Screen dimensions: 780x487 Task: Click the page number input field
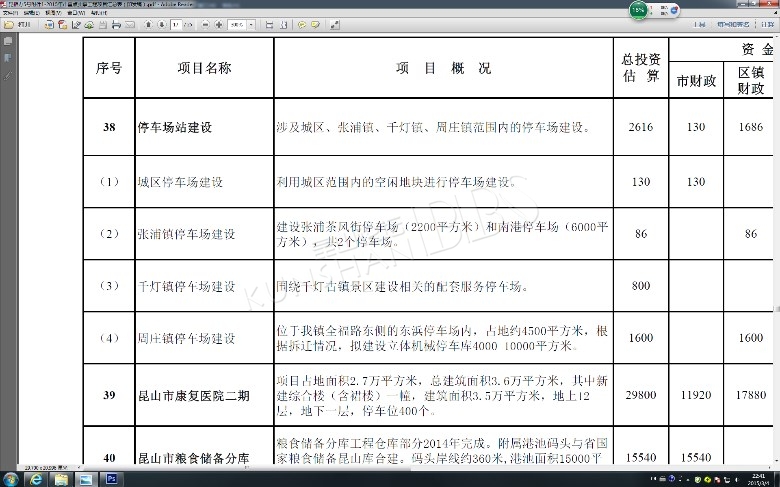pos(176,24)
